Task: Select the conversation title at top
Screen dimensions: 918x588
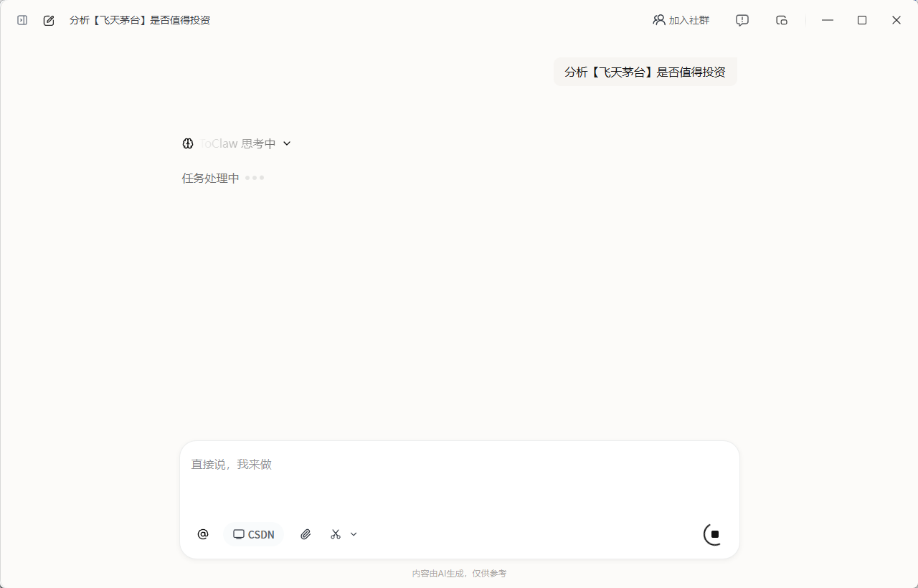Action: tap(140, 20)
